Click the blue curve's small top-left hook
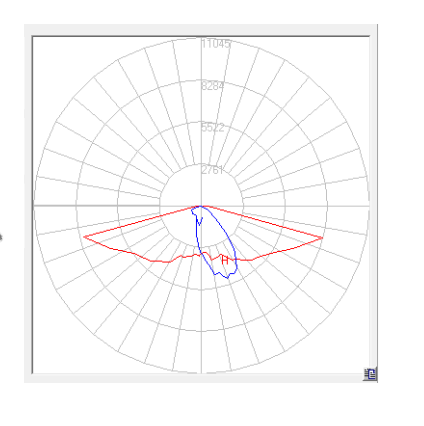The image size is (424, 426). (194, 210)
